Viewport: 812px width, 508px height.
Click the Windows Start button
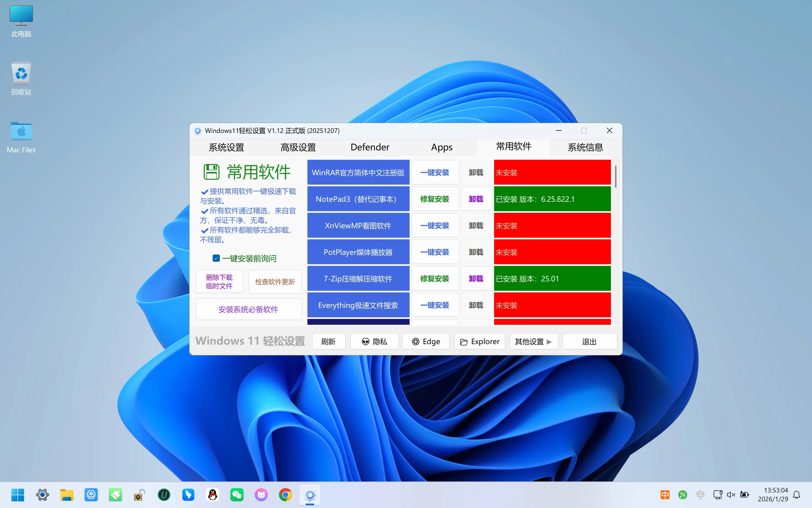pos(17,494)
